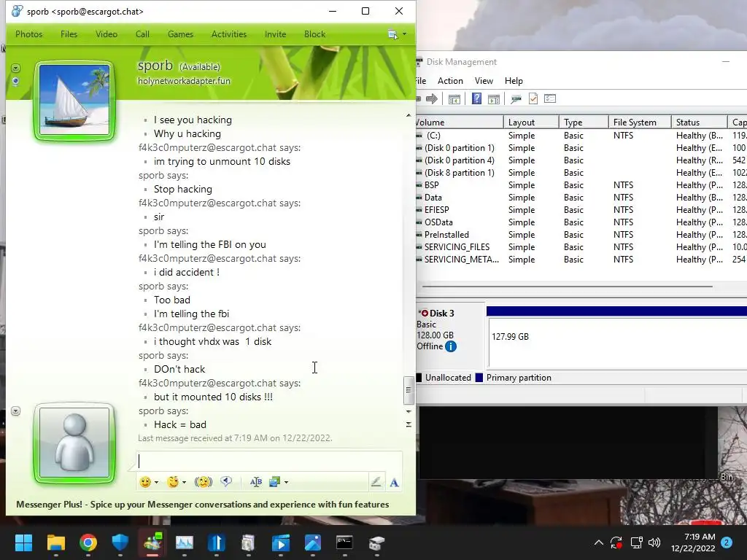Click the Type column header in Disk Management
Screen dimensions: 747x560
click(584, 122)
